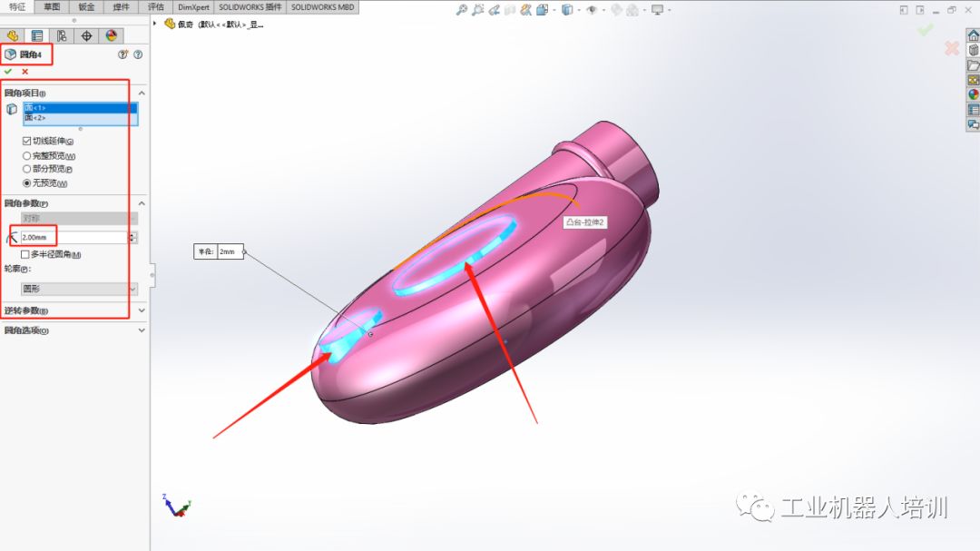
Task: Open the DisplayManager color ball tab
Action: point(112,35)
